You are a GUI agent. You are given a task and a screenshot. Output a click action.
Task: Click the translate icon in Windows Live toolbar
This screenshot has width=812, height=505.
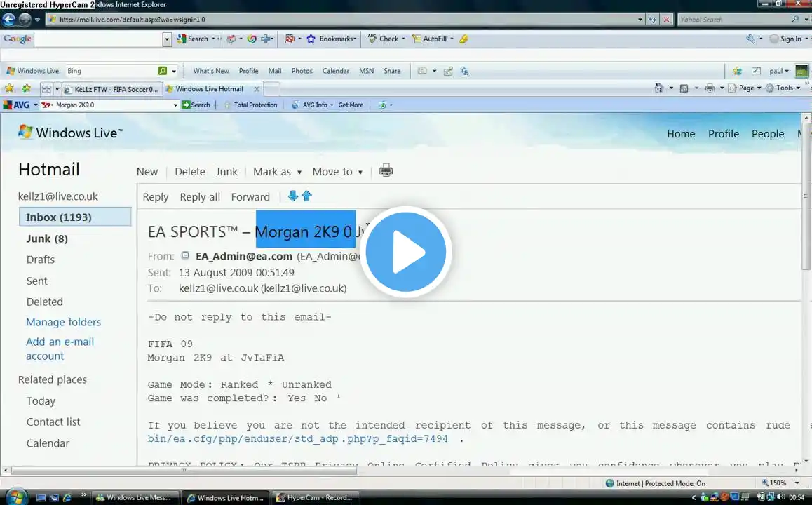[464, 71]
